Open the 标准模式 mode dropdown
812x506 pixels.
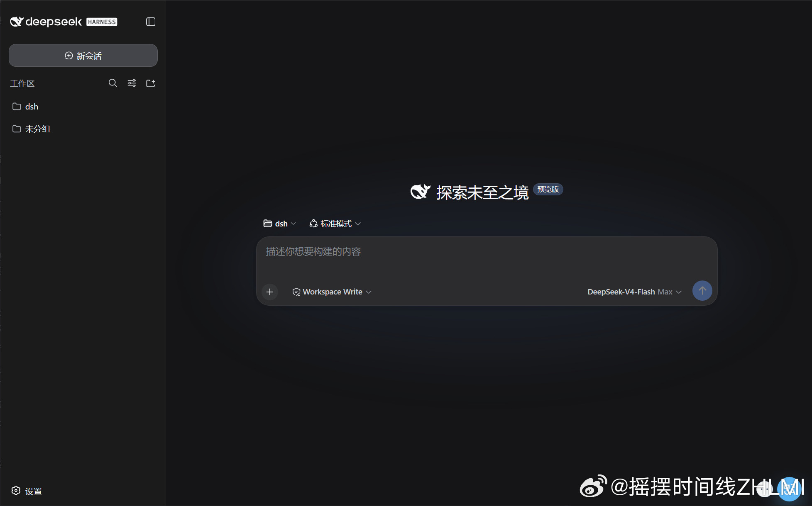335,224
